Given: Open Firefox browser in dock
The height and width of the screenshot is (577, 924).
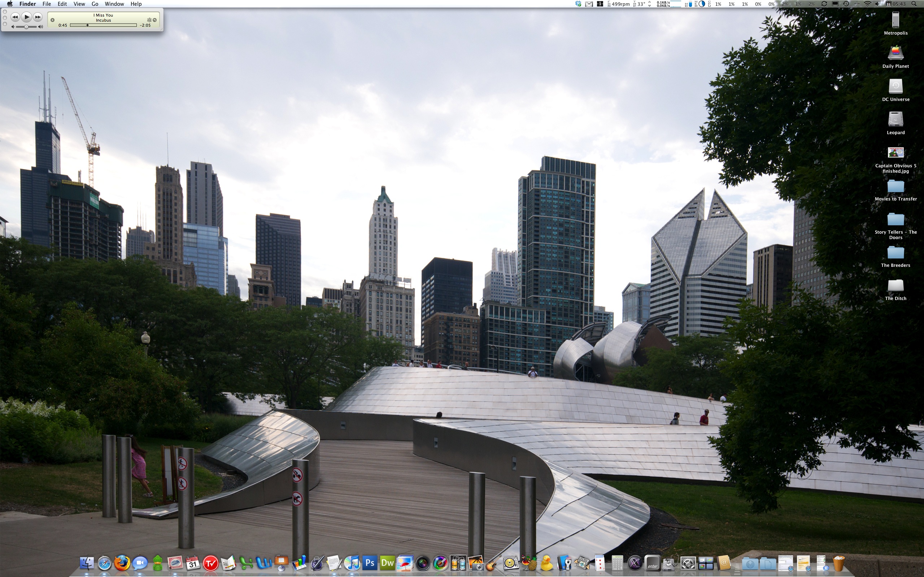Looking at the screenshot, I should pos(122,563).
